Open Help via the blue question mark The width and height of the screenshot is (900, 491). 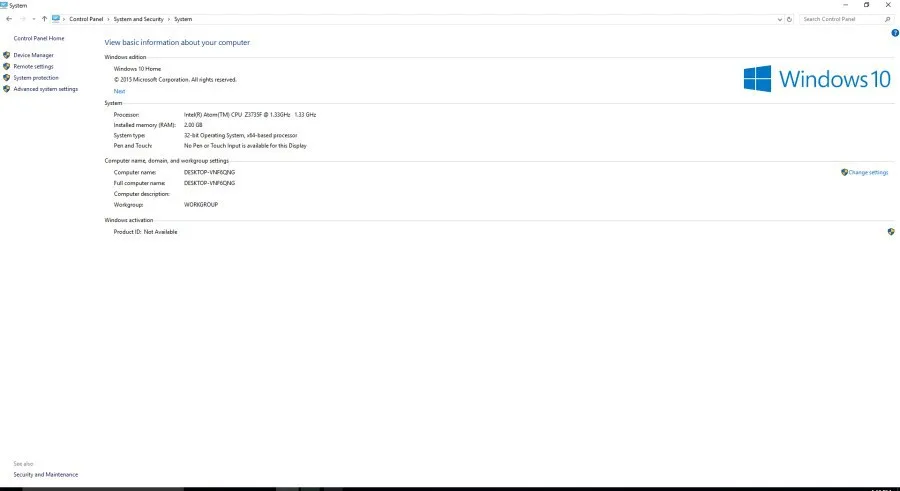(x=895, y=33)
